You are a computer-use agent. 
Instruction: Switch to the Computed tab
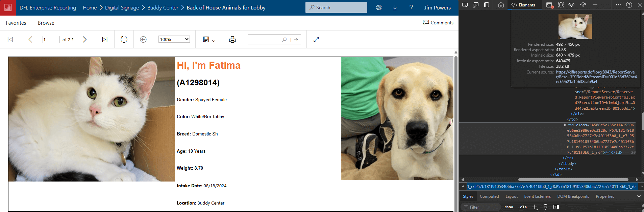489,196
